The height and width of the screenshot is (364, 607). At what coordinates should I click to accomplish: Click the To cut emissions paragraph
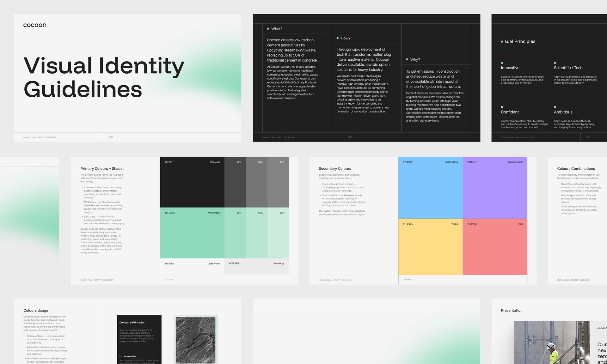(x=433, y=79)
